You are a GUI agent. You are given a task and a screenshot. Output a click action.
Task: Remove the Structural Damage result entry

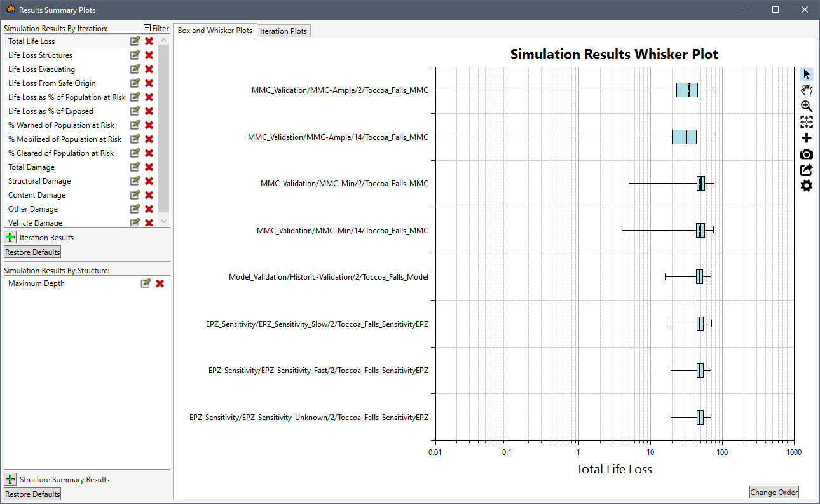click(147, 180)
